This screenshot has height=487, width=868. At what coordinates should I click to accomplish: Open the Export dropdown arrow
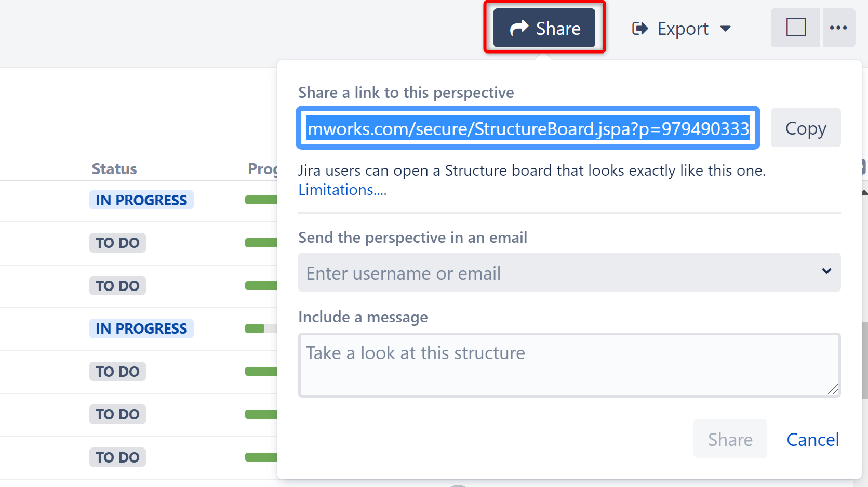pyautogui.click(x=726, y=29)
